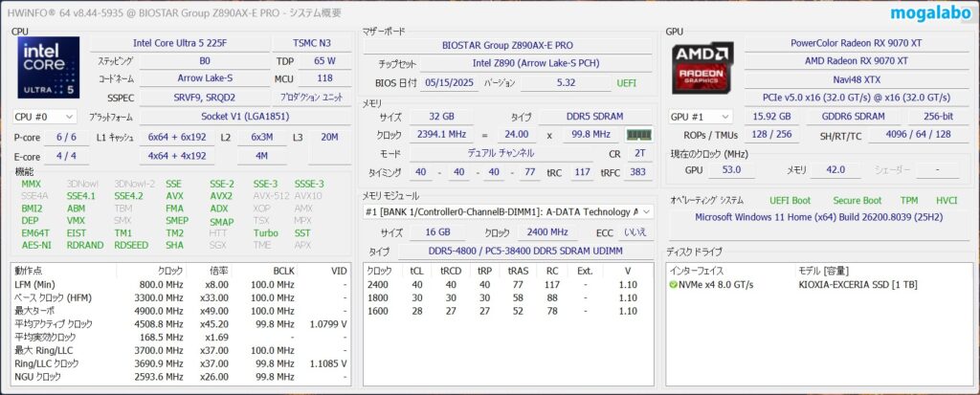Expand the memory module BANK 1 dropdown
Image resolution: width=980 pixels, height=395 pixels.
508,212
